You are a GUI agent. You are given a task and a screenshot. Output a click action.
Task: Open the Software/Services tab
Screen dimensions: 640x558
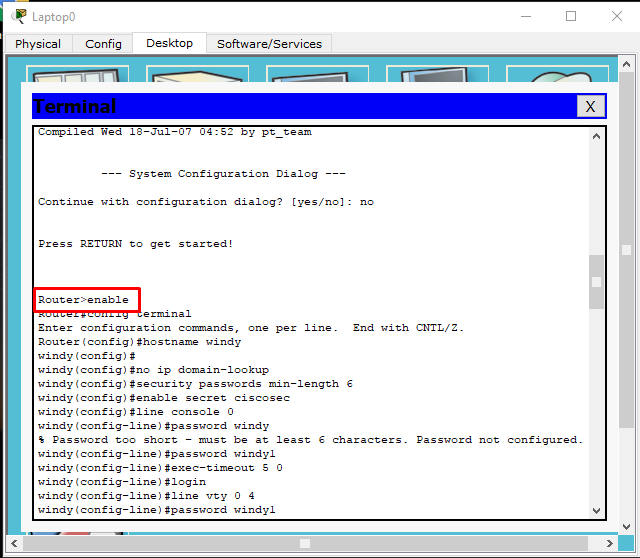(x=269, y=44)
